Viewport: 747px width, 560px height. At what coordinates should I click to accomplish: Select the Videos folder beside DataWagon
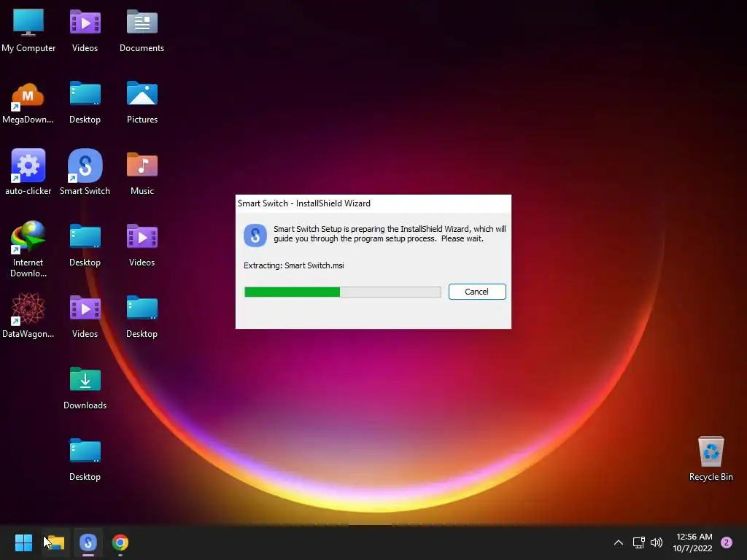coord(85,316)
